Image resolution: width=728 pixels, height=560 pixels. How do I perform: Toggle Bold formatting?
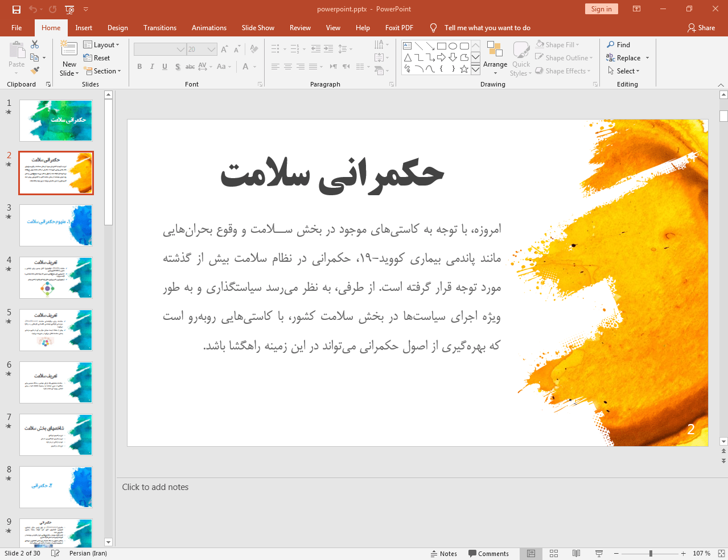139,67
